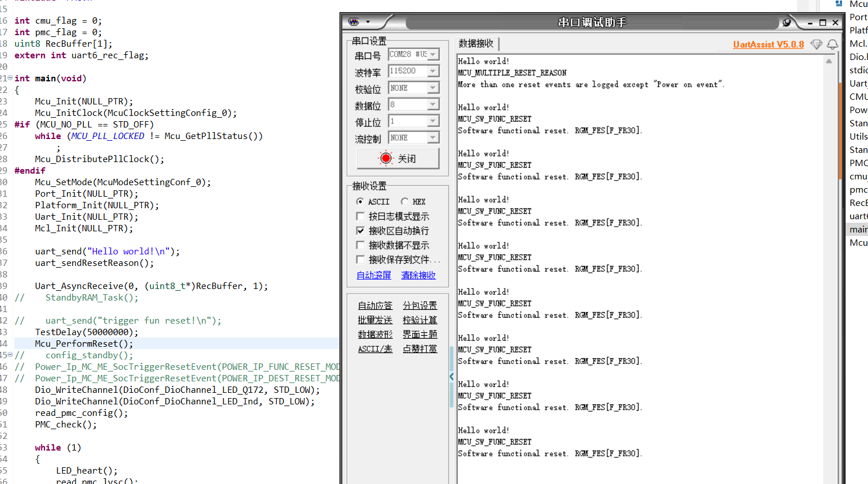Image resolution: width=868 pixels, height=484 pixels.
Task: Select the ASCII receive mode radio
Action: coord(360,201)
